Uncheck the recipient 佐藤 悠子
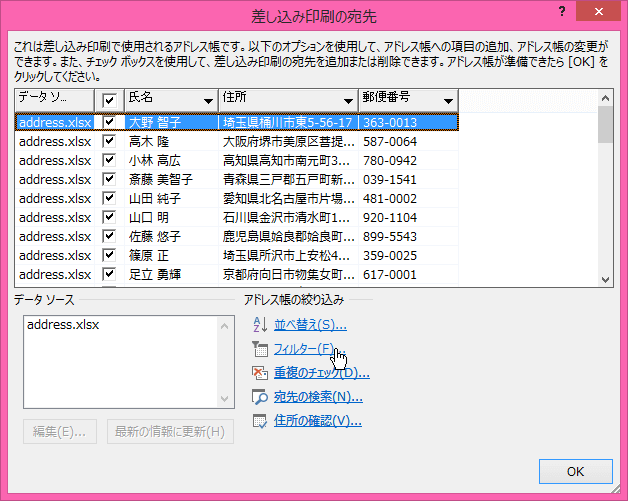Image resolution: width=628 pixels, height=501 pixels. (x=109, y=236)
